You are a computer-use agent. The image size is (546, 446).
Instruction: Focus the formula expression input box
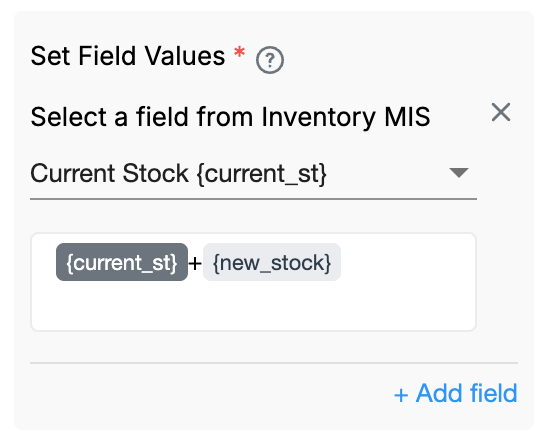[253, 282]
